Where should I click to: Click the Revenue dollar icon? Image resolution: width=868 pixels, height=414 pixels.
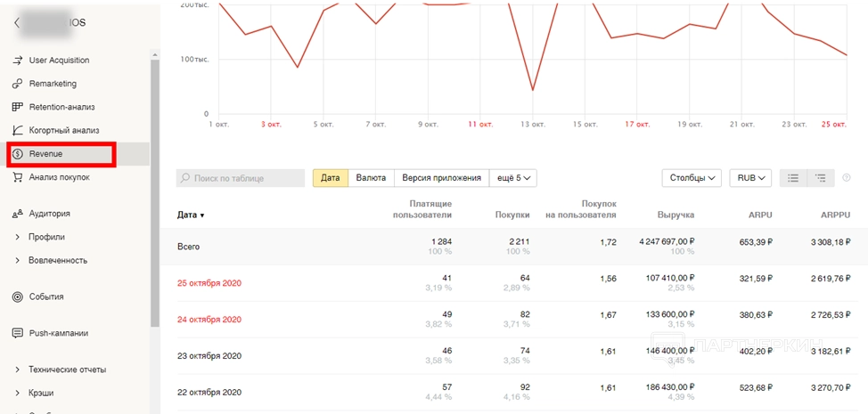tap(18, 154)
